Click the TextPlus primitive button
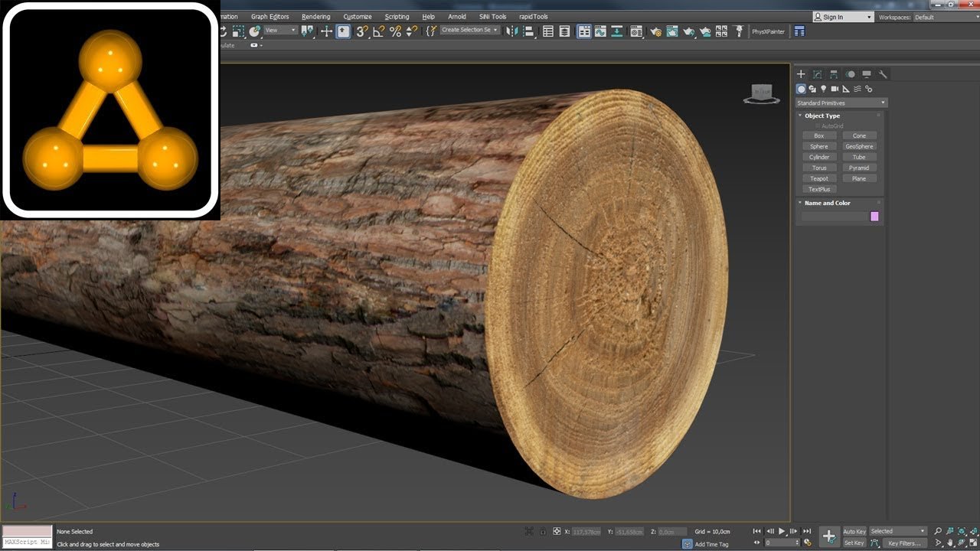The width and height of the screenshot is (980, 551). 819,189
